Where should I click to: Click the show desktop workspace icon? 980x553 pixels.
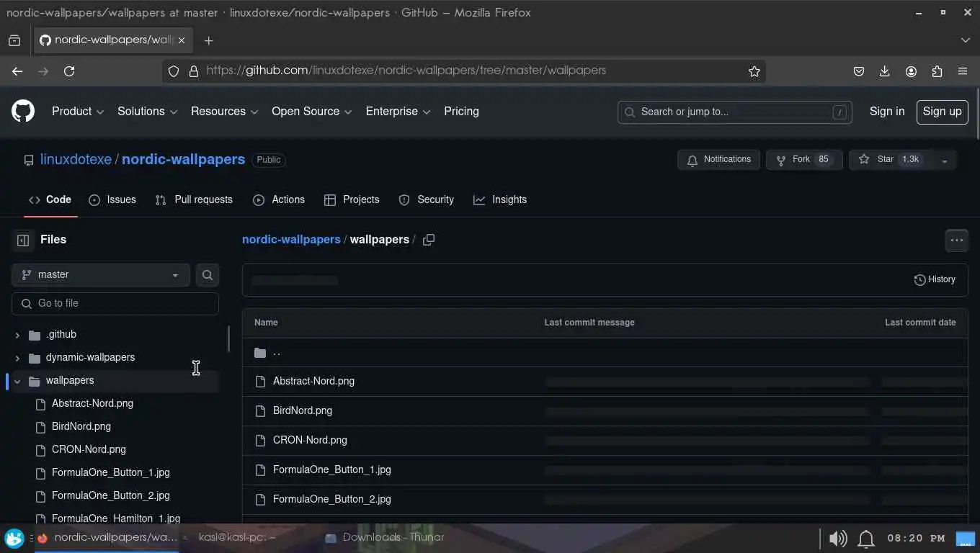click(964, 538)
